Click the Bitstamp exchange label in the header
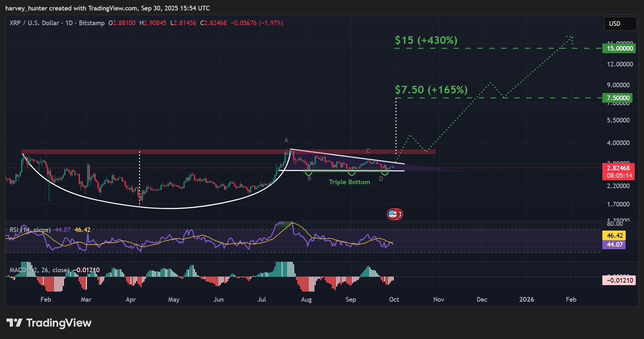This screenshot has width=644, height=339. click(92, 23)
